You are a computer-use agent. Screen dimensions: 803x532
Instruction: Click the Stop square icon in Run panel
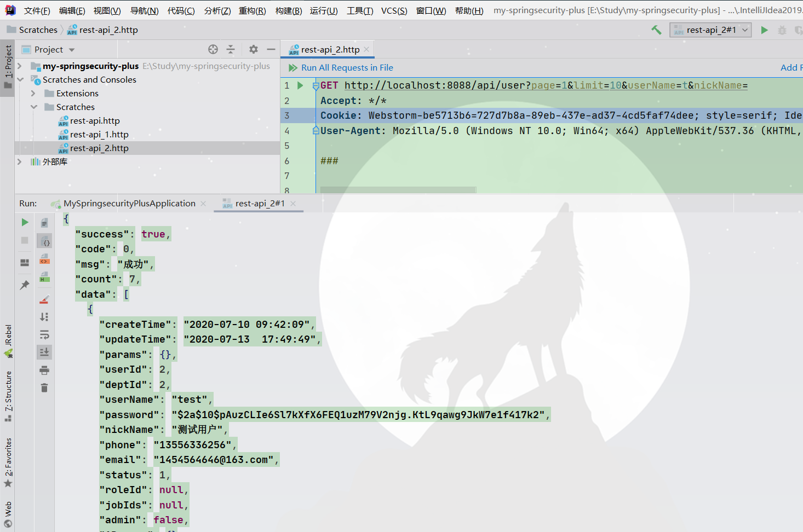point(25,240)
